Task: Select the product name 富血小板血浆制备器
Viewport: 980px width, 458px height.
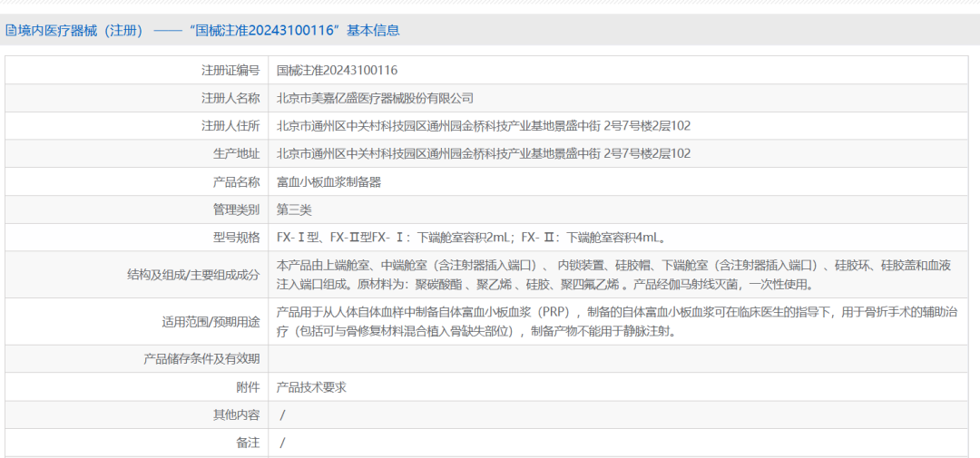Action: click(x=328, y=181)
